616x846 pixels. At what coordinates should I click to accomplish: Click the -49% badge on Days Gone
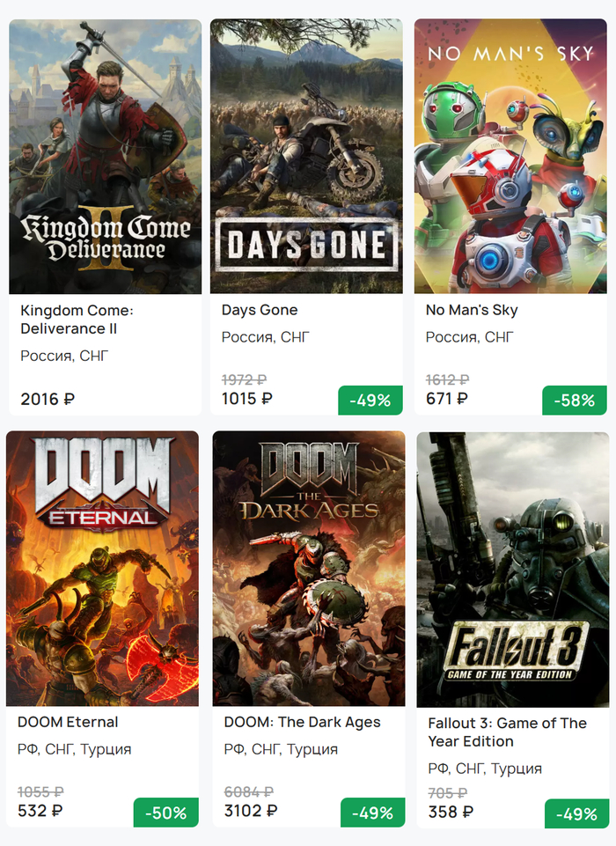[x=370, y=401]
